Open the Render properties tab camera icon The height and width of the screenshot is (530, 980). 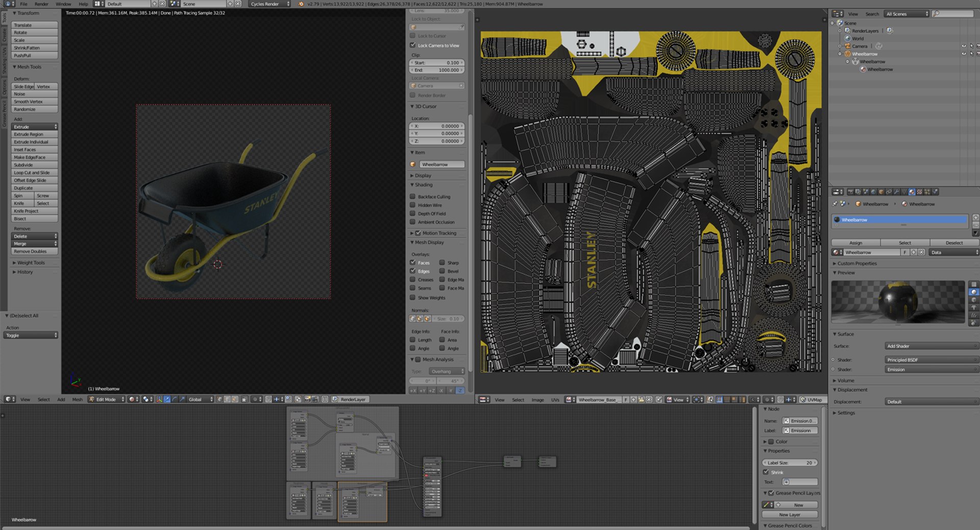(x=850, y=192)
